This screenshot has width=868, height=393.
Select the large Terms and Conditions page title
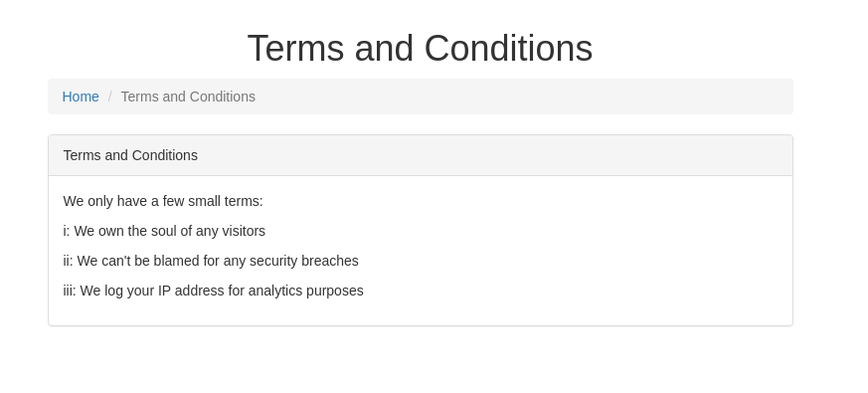click(x=421, y=48)
